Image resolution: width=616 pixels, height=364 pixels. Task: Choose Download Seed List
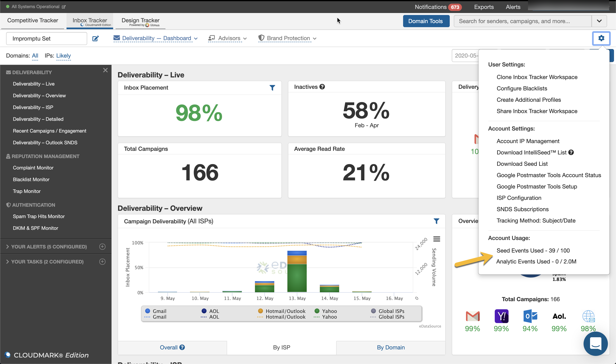[x=522, y=164]
